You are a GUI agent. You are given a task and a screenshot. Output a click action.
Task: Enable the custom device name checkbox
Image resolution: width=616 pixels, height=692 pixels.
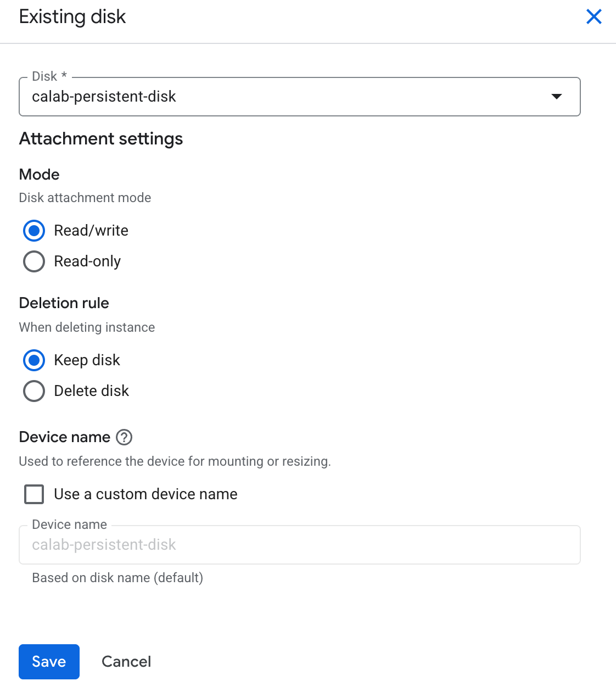coord(34,494)
